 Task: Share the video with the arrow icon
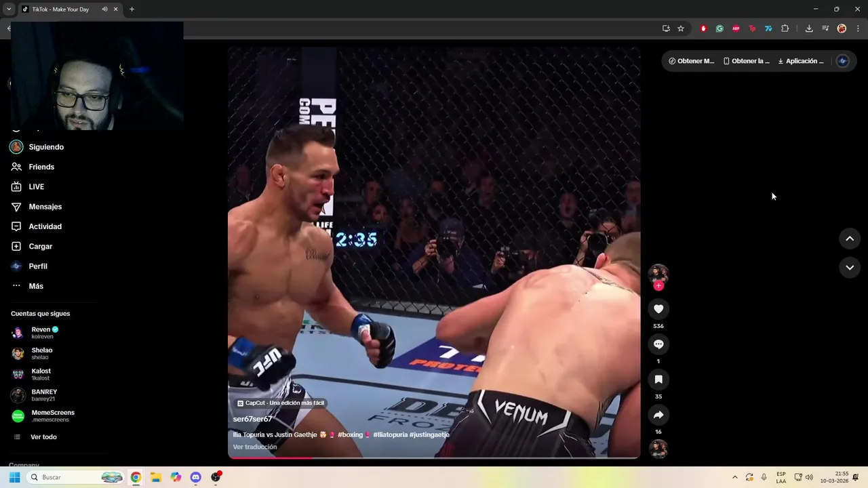658,415
